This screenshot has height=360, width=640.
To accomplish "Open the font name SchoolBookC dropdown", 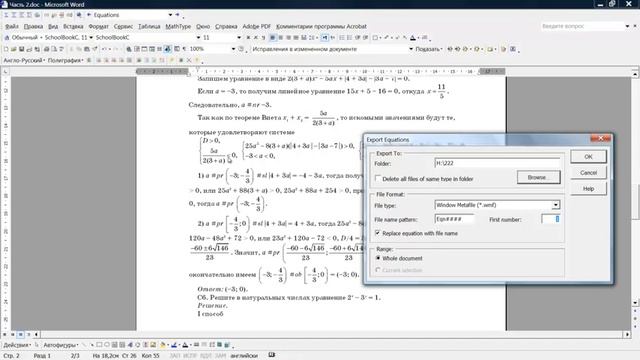I will click(x=198, y=38).
